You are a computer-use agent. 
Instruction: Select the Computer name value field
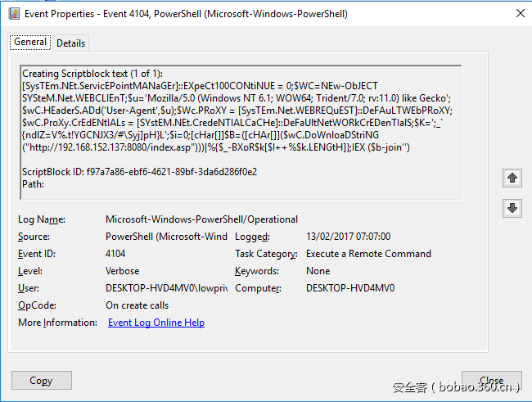[x=350, y=288]
